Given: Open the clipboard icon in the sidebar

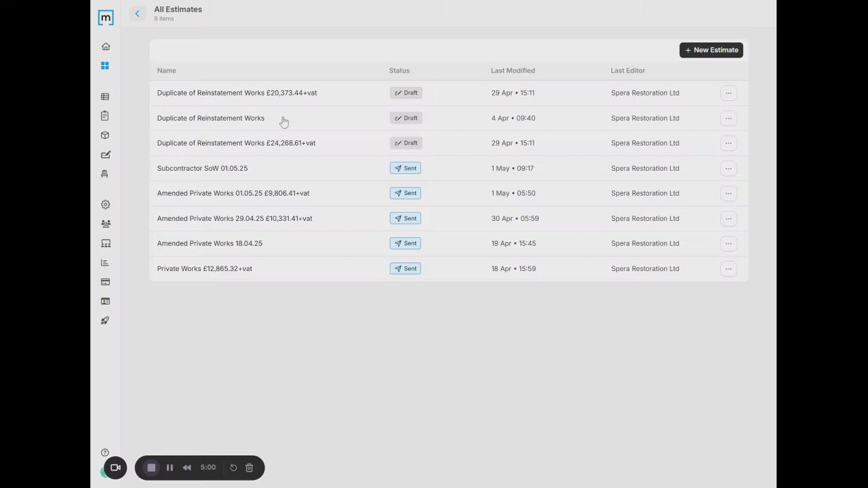Looking at the screenshot, I should 105,116.
